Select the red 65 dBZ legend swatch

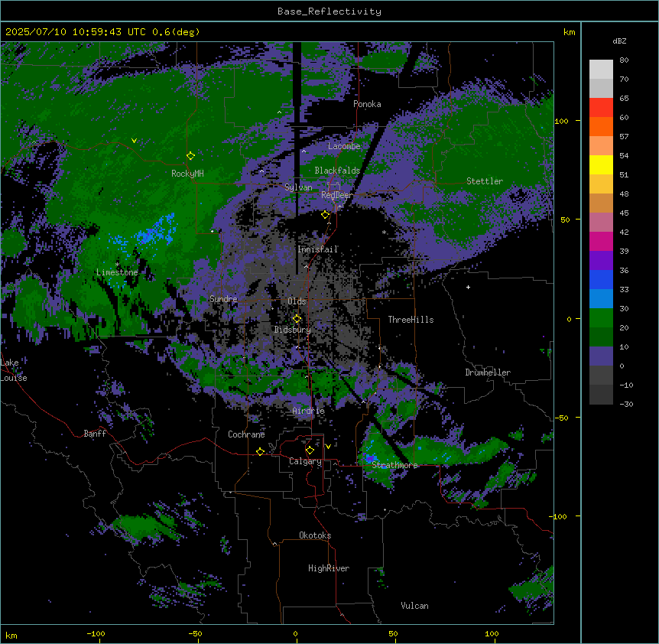(601, 107)
